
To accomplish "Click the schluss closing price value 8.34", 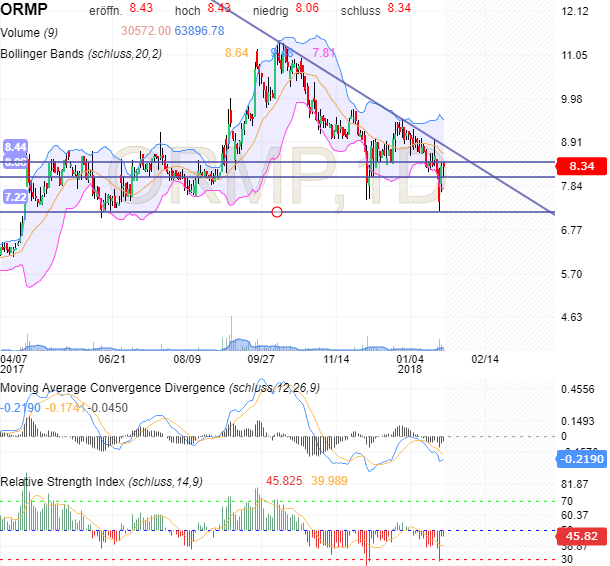I will point(397,8).
